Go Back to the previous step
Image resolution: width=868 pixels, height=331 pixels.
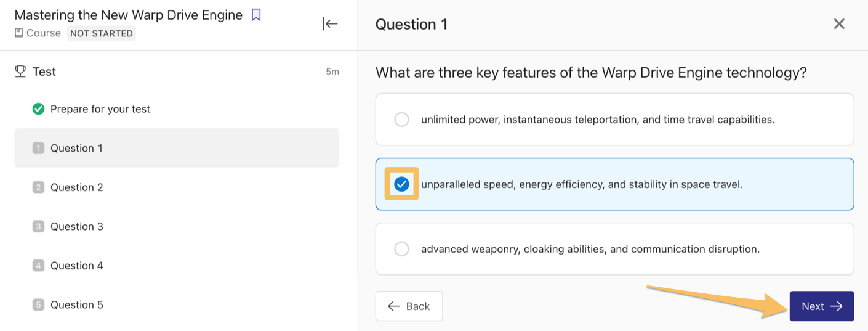click(x=409, y=306)
